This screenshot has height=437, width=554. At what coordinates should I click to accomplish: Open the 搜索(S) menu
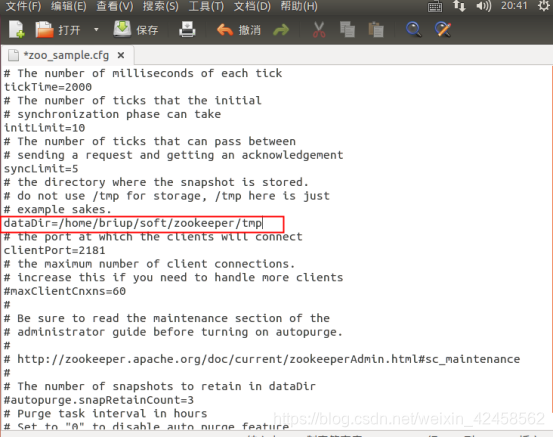pos(160,6)
